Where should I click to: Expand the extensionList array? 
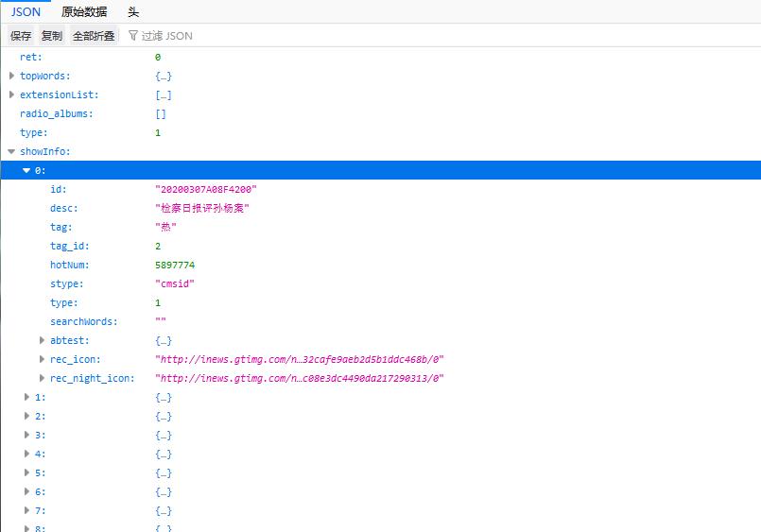pos(11,94)
